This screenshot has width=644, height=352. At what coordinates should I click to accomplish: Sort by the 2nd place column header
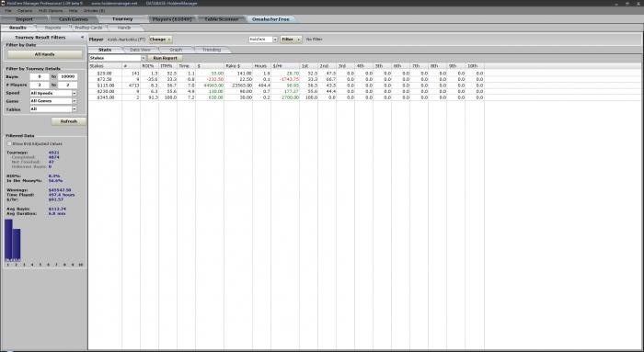pyautogui.click(x=328, y=66)
